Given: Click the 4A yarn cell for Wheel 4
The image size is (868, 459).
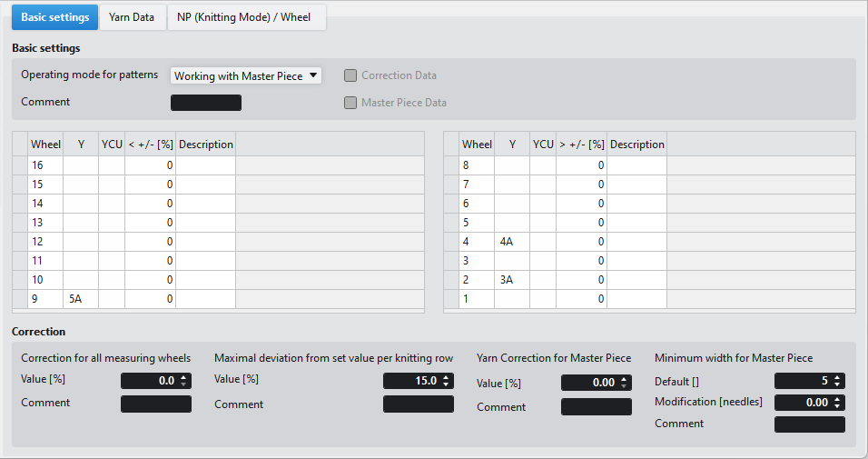Looking at the screenshot, I should tap(511, 242).
